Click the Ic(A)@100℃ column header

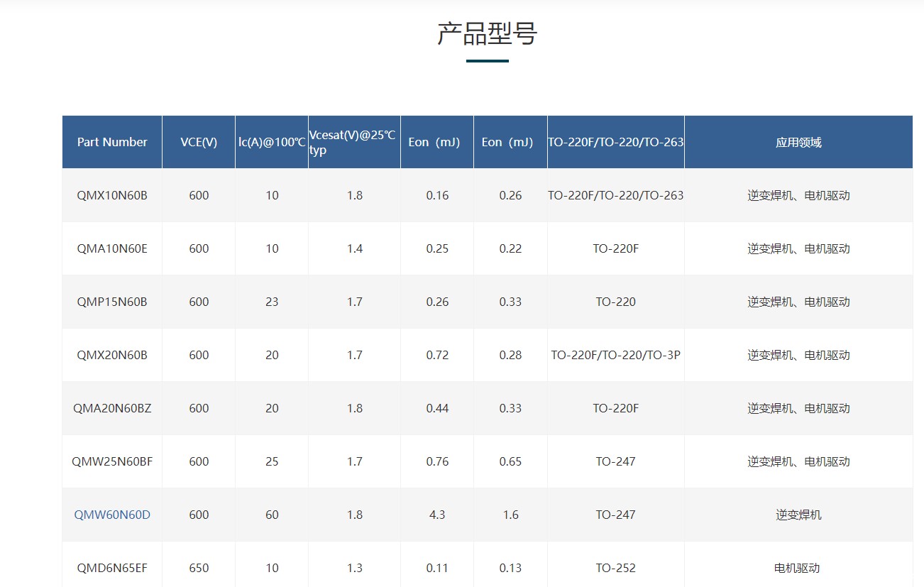(272, 142)
